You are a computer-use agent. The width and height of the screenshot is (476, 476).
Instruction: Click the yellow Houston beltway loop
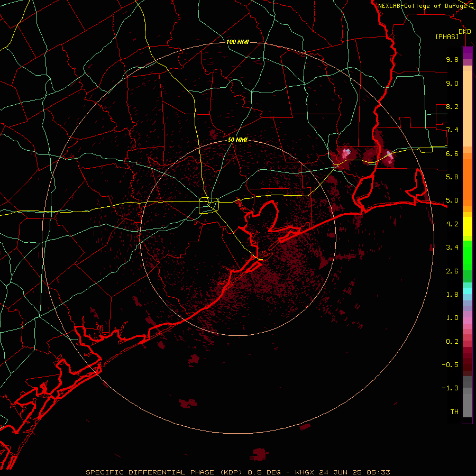pyautogui.click(x=209, y=206)
